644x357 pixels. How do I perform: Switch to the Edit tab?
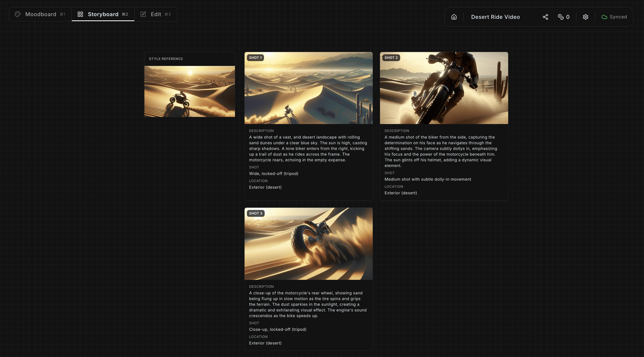coord(155,14)
